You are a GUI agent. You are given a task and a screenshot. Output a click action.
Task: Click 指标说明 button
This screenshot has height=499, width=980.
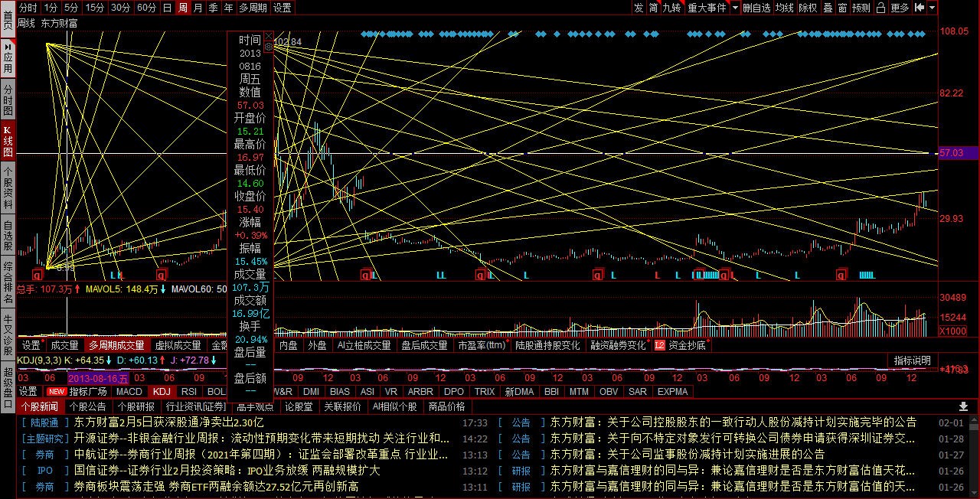pyautogui.click(x=913, y=360)
